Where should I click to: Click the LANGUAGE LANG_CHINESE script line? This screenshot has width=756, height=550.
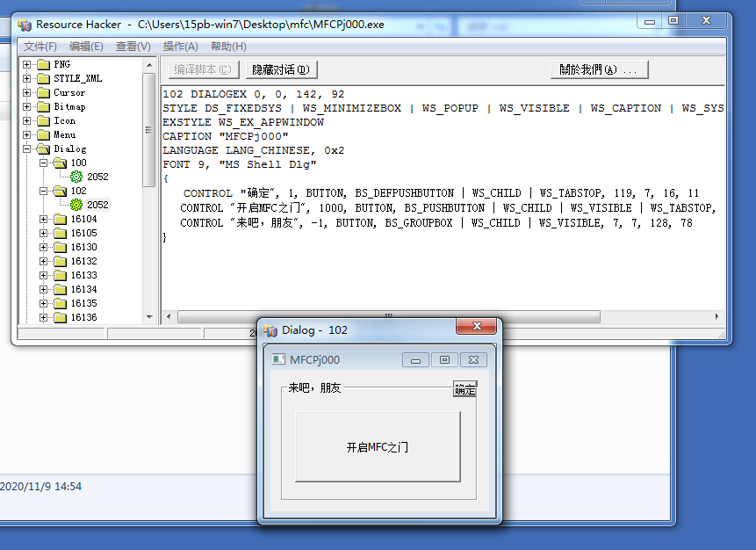(253, 150)
